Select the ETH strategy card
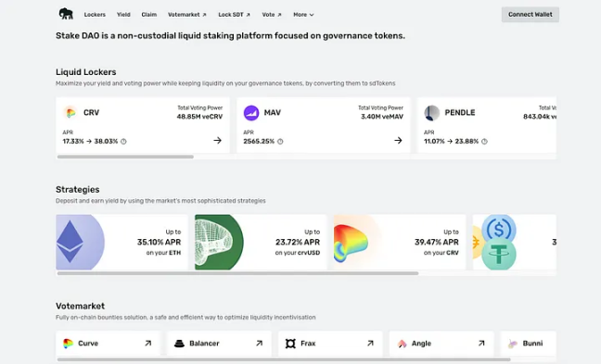This screenshot has height=364, width=601. (121, 242)
